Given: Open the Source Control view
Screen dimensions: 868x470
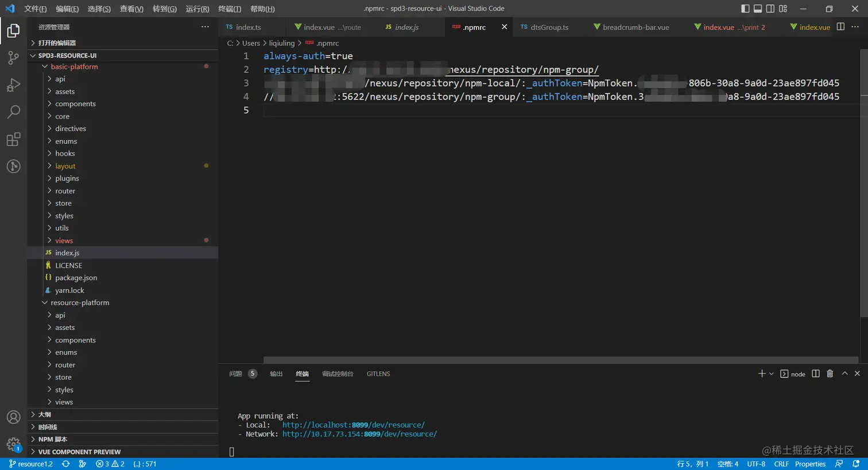Looking at the screenshot, I should (13, 57).
